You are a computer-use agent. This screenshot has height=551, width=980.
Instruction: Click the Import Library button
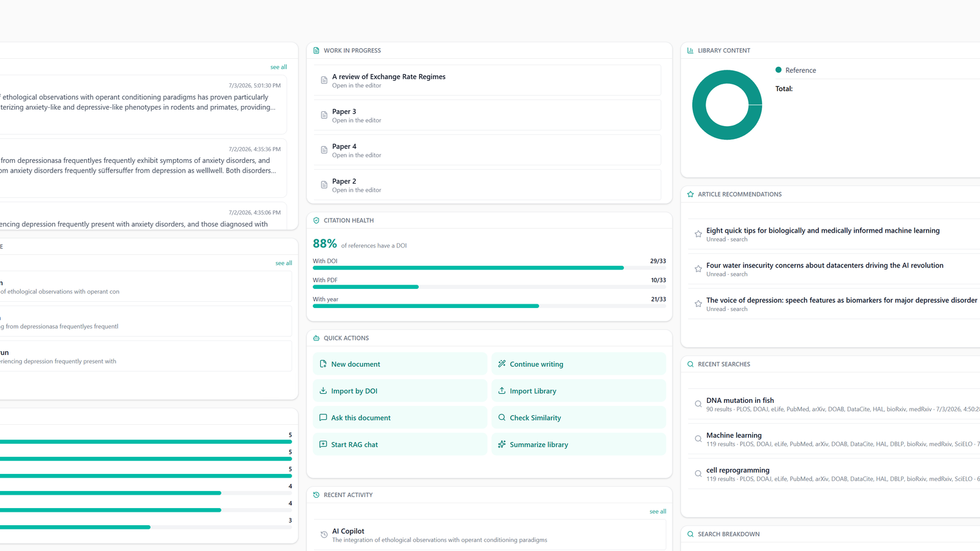click(x=579, y=391)
